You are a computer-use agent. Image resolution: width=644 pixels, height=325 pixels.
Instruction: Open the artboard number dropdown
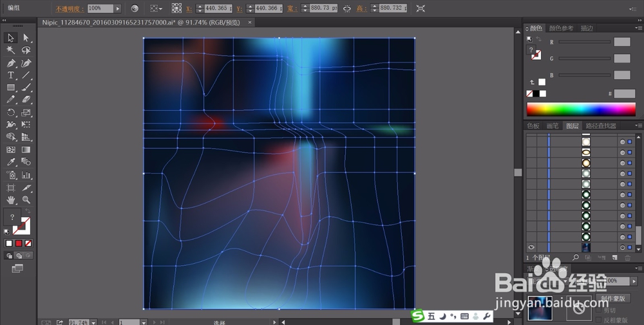tap(144, 322)
